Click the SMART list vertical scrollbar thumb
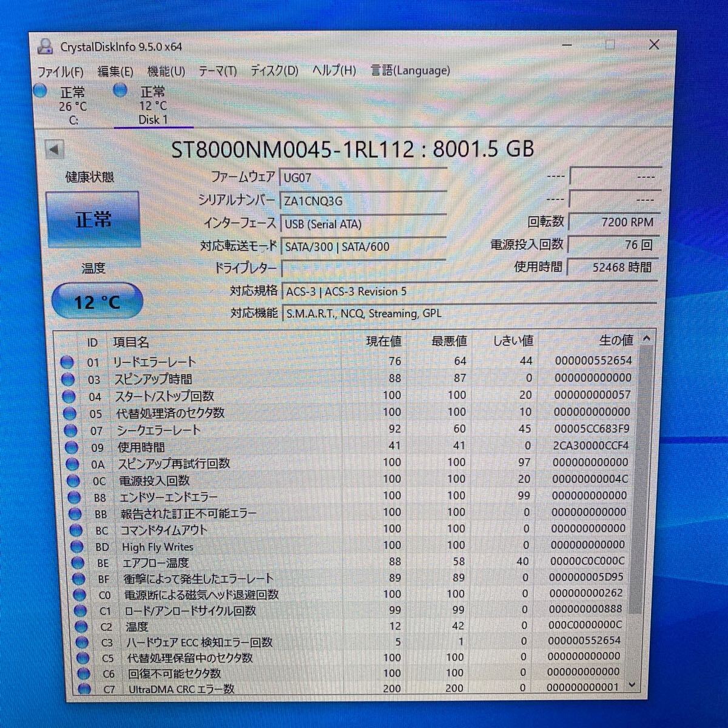The width and height of the screenshot is (728, 728). pos(641,479)
